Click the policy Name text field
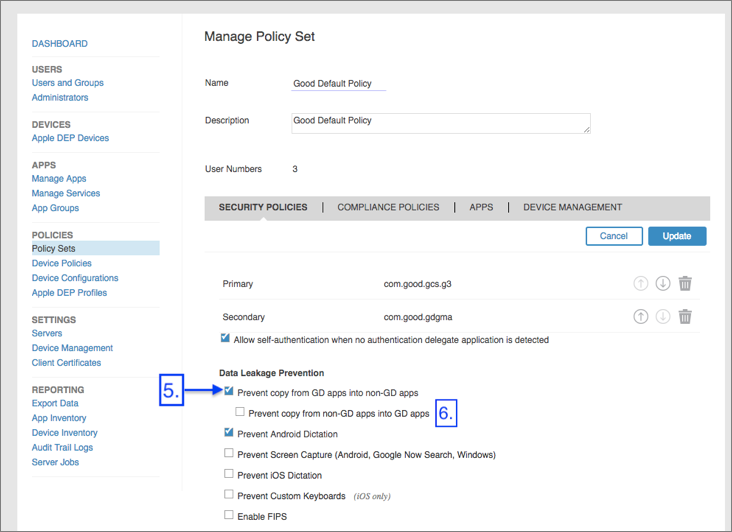 (x=338, y=84)
